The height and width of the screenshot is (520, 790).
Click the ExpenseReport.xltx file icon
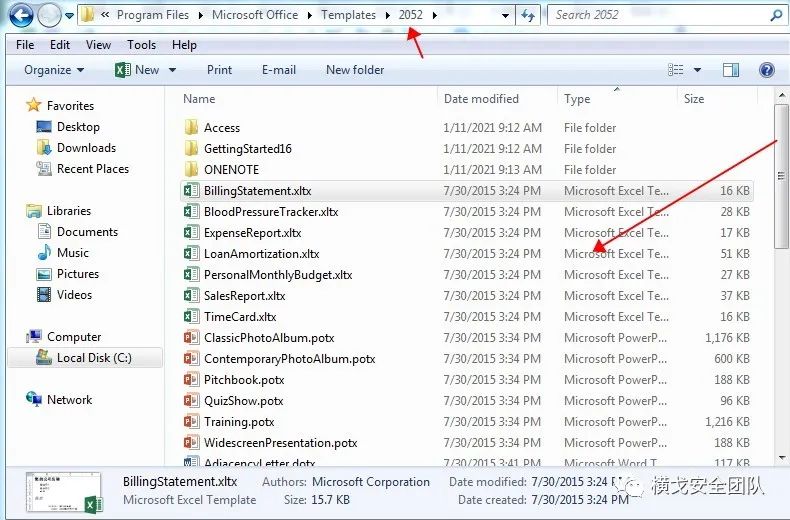tap(191, 233)
